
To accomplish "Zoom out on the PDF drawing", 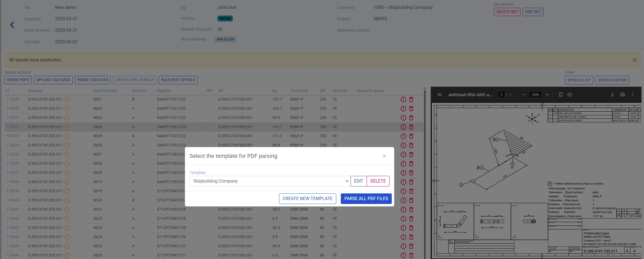I will (523, 94).
